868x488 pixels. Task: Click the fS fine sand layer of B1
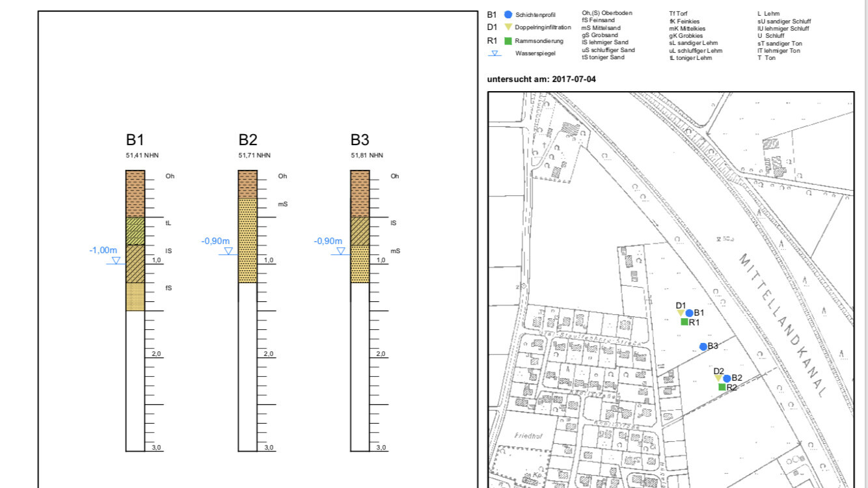[135, 297]
